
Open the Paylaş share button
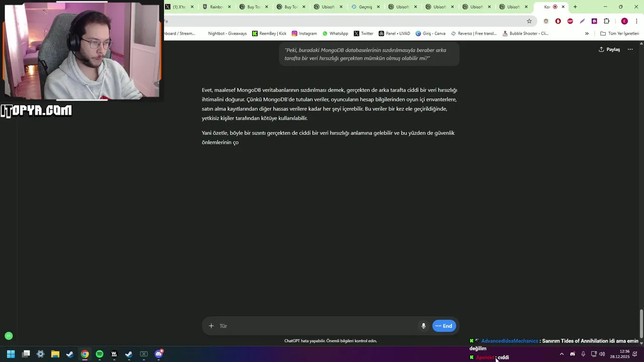[609, 49]
